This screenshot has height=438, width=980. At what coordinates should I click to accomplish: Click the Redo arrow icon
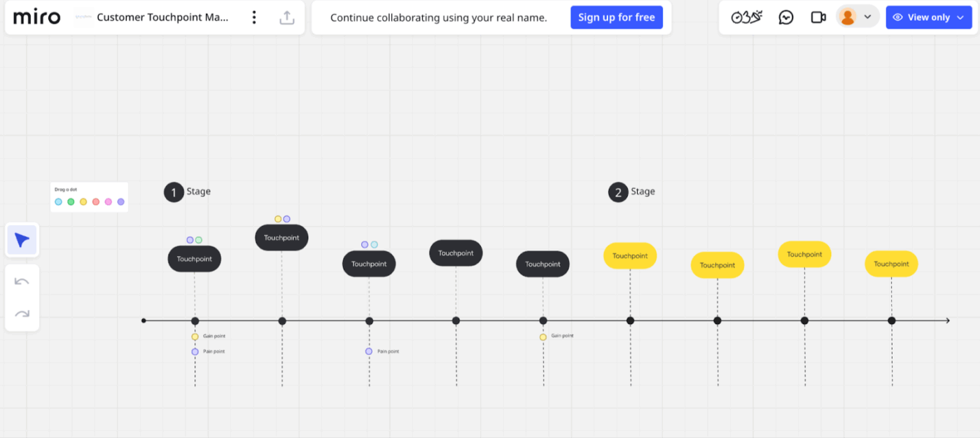(x=22, y=313)
